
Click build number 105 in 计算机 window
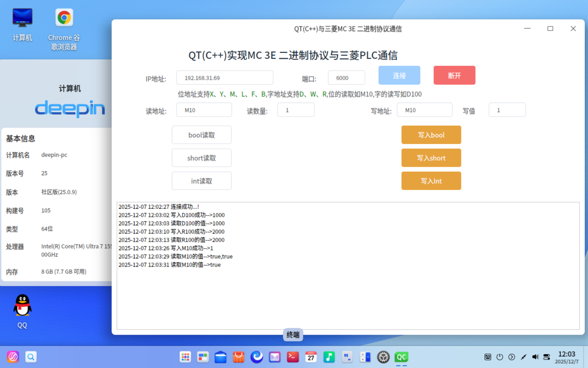coord(46,210)
